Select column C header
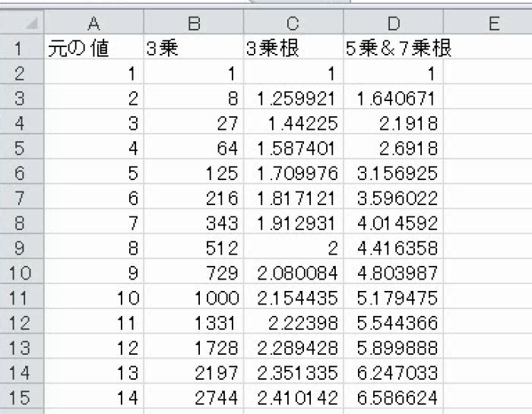The width and height of the screenshot is (532, 414). (293, 23)
